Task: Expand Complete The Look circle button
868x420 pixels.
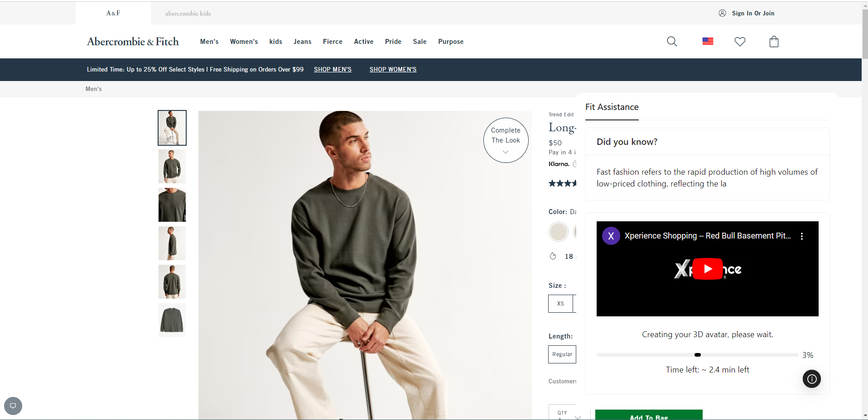Action: pyautogui.click(x=506, y=140)
